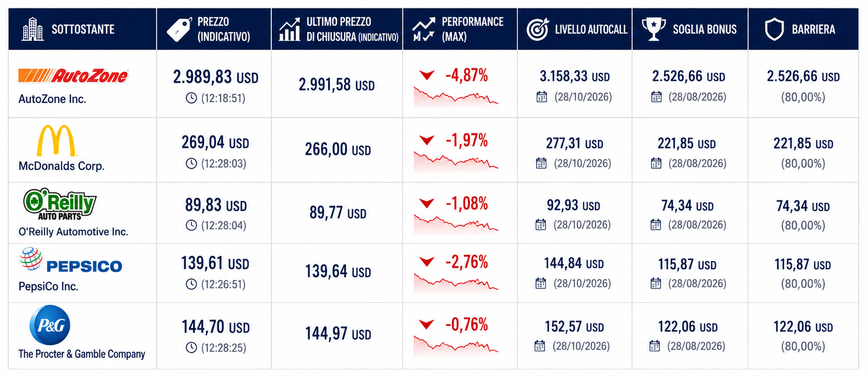Click the bar chart icon in Ultimo Prezzo header
The width and height of the screenshot is (868, 377).
pyautogui.click(x=289, y=29)
